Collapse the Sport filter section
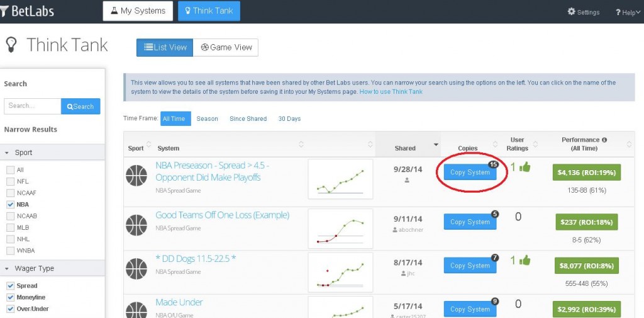This screenshot has height=318, width=644. click(x=7, y=152)
